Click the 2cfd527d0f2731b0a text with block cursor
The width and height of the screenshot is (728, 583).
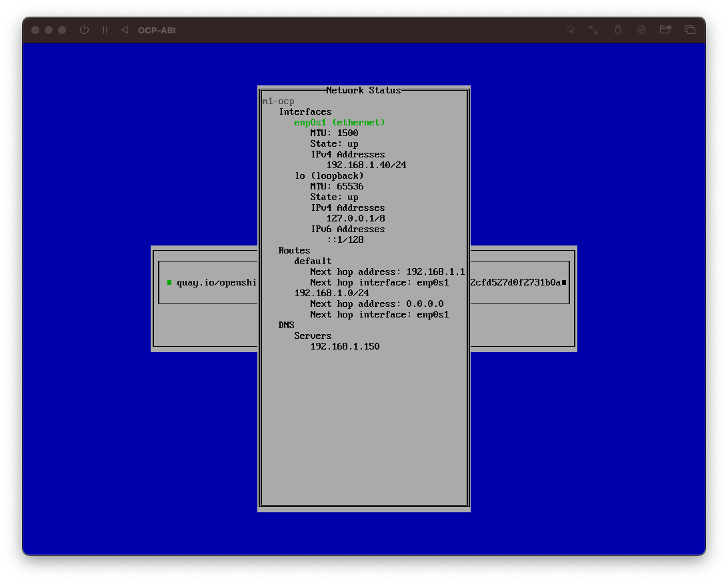(x=517, y=282)
